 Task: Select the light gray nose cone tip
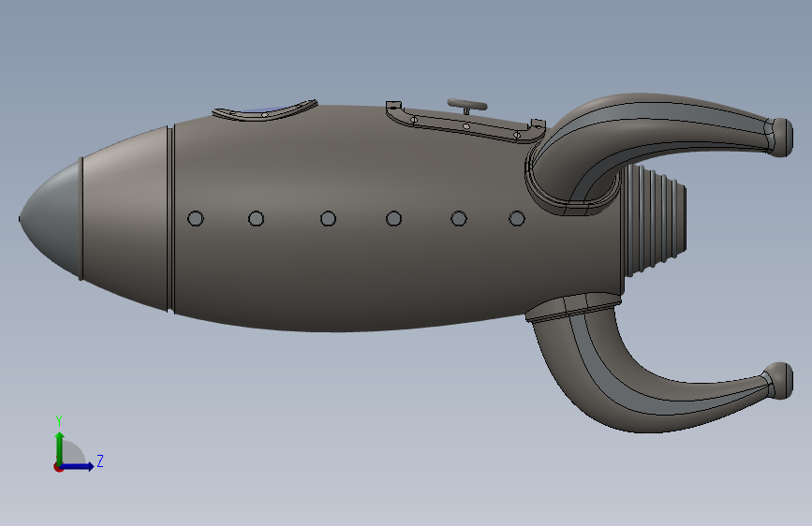click(52, 218)
